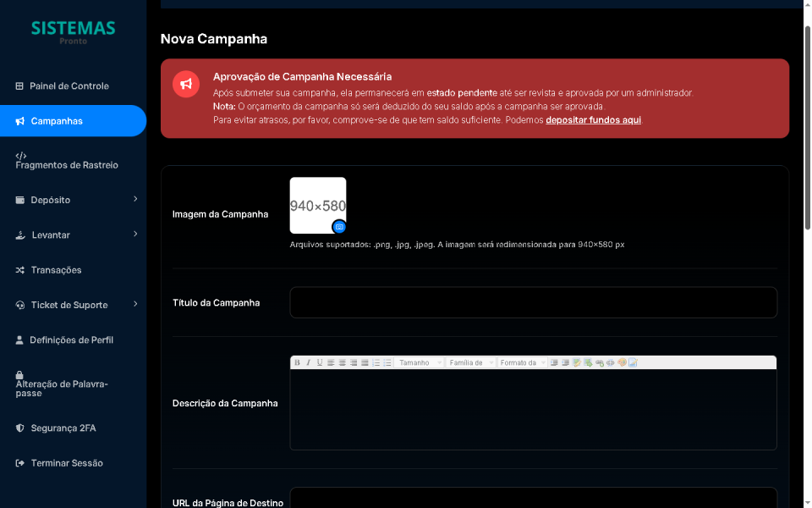The image size is (812, 508).
Task: Follow the 'depositar fundos aqui' link
Action: pos(593,120)
